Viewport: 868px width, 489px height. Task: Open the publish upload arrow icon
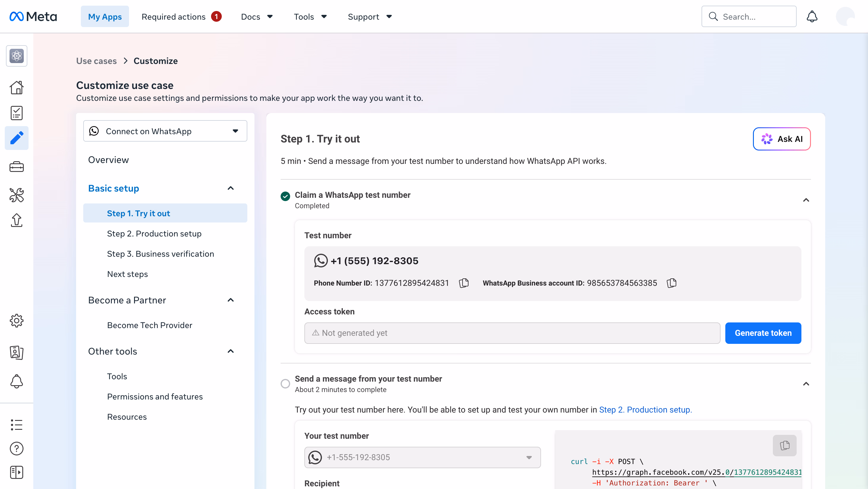point(17,220)
